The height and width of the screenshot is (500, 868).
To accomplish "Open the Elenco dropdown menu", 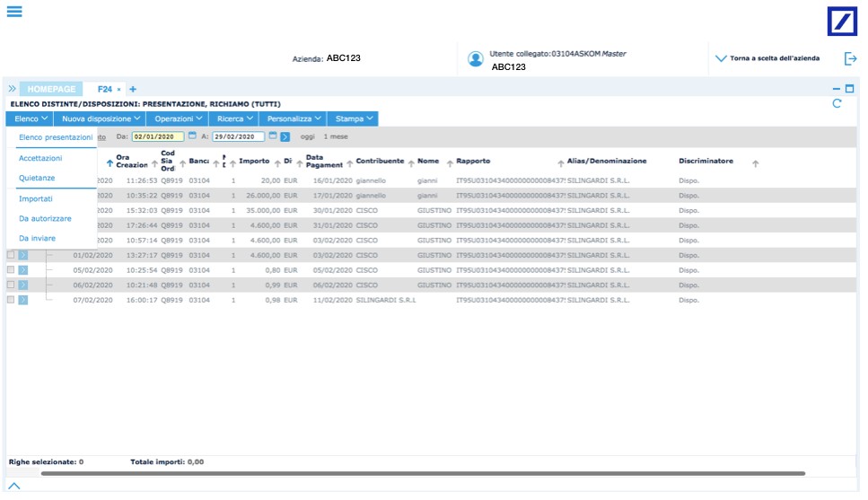I will tap(30, 119).
